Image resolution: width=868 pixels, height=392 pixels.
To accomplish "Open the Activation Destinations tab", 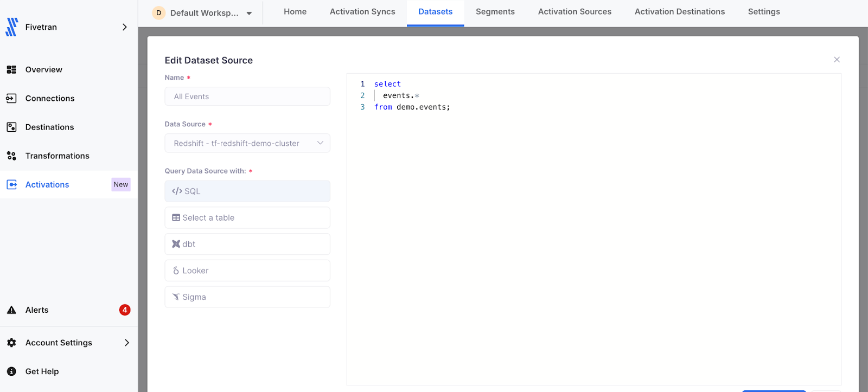I will click(x=680, y=12).
